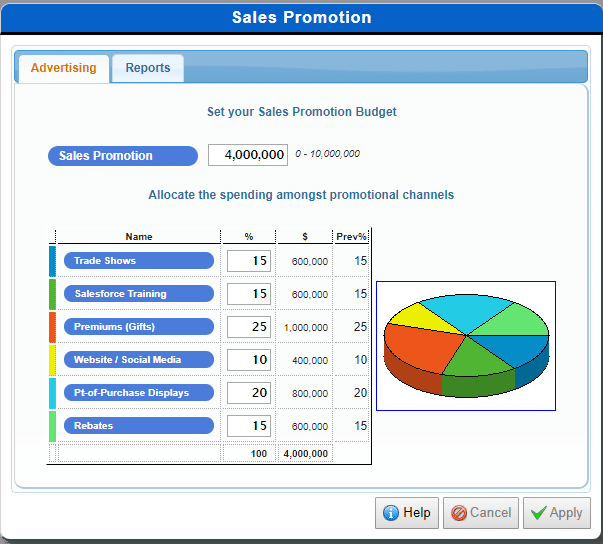This screenshot has height=544, width=603.
Task: Click the orange Premiums color swatch
Action: tap(52, 327)
